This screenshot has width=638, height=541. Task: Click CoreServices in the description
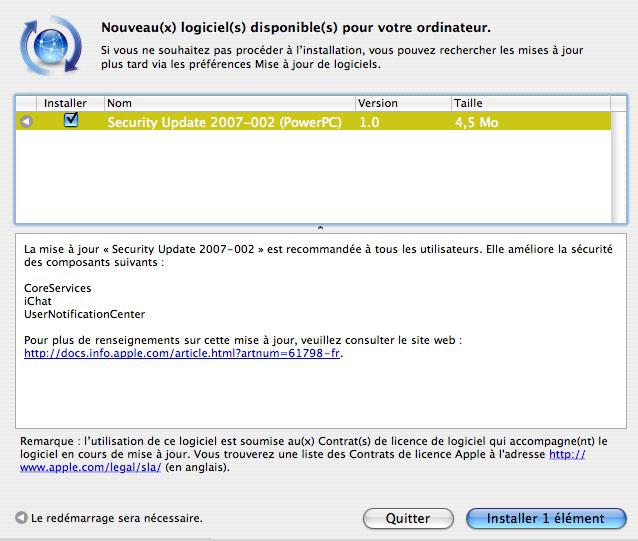(x=57, y=288)
